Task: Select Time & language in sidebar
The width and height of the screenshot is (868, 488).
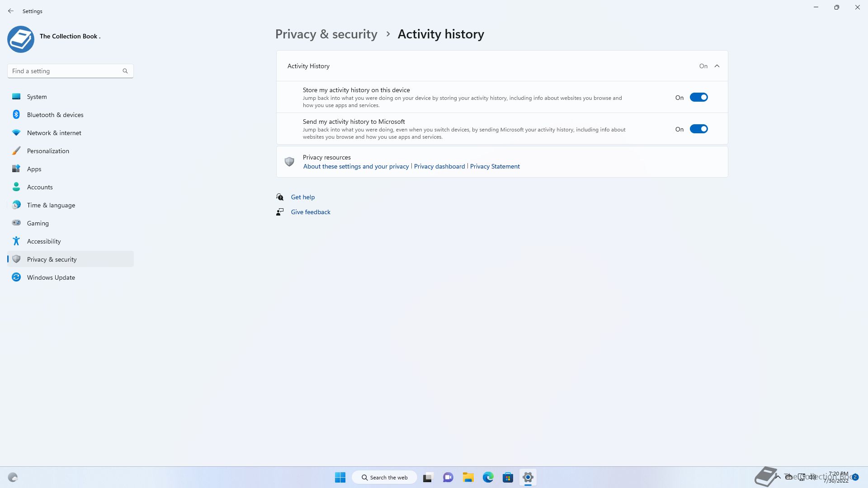Action: [x=71, y=205]
